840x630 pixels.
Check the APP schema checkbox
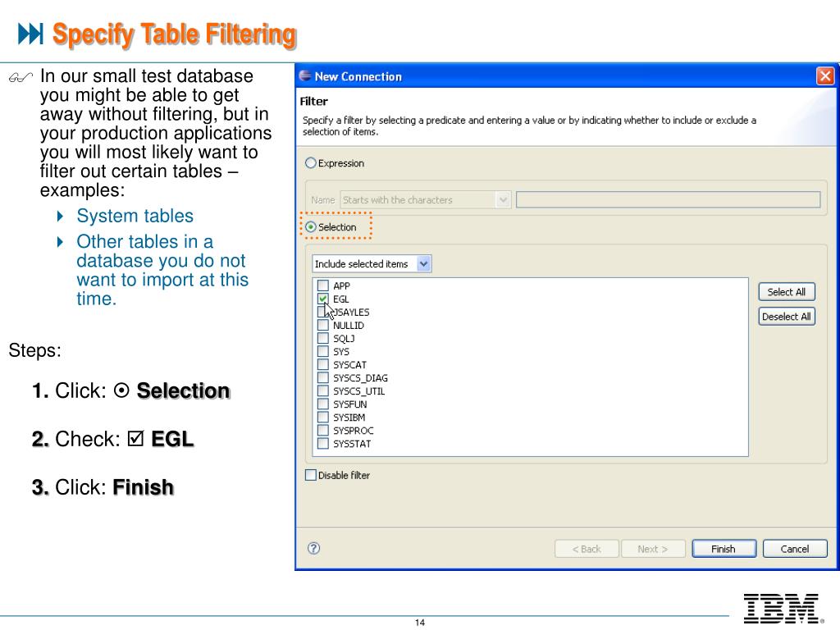[323, 286]
